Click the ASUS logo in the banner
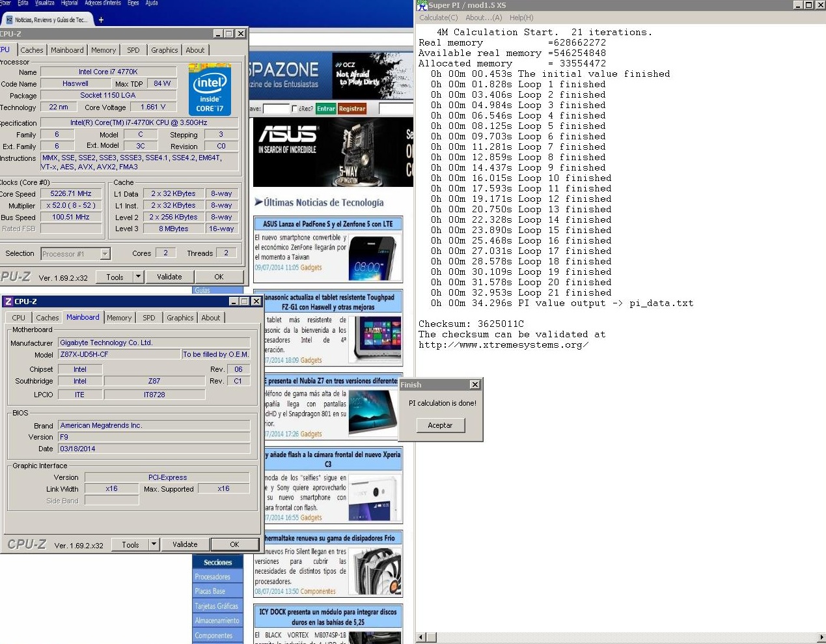This screenshot has width=826, height=644. coord(288,134)
